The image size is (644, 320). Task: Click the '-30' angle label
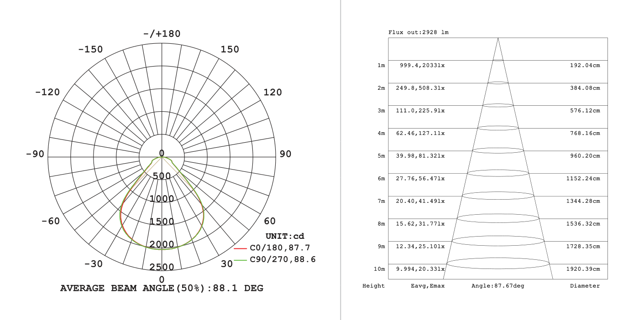point(94,264)
